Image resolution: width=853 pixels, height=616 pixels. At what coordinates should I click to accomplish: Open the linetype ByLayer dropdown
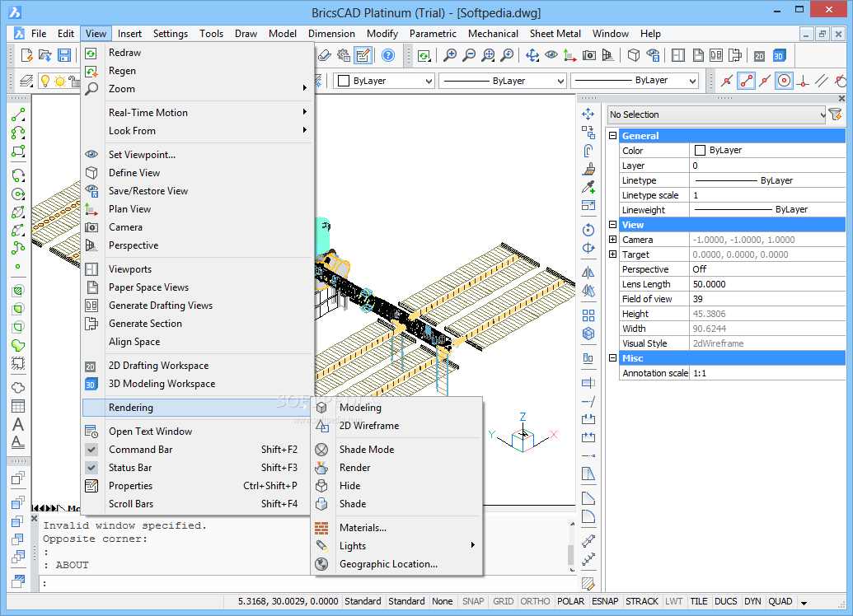pos(503,81)
